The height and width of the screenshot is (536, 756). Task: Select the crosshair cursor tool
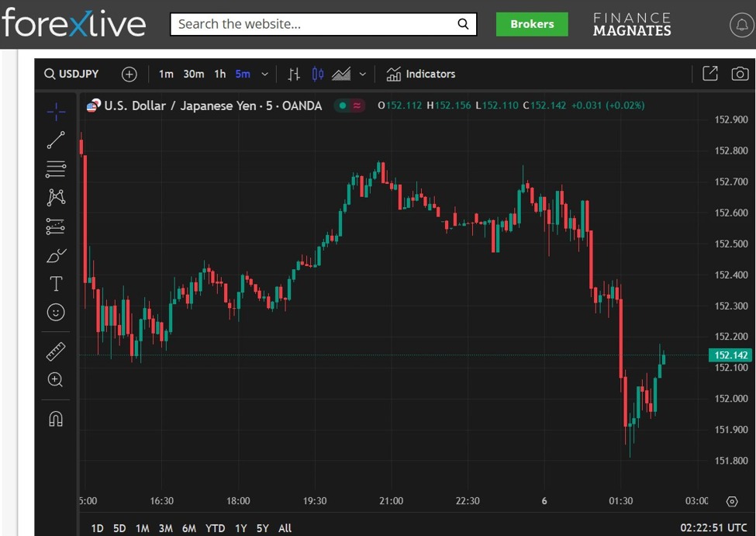pos(56,112)
